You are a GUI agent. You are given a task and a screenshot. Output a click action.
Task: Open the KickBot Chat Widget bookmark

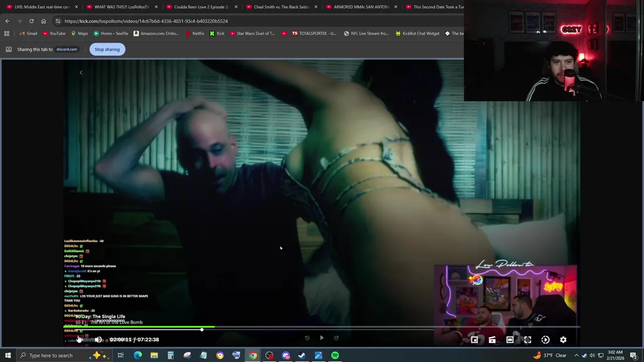coord(418,34)
